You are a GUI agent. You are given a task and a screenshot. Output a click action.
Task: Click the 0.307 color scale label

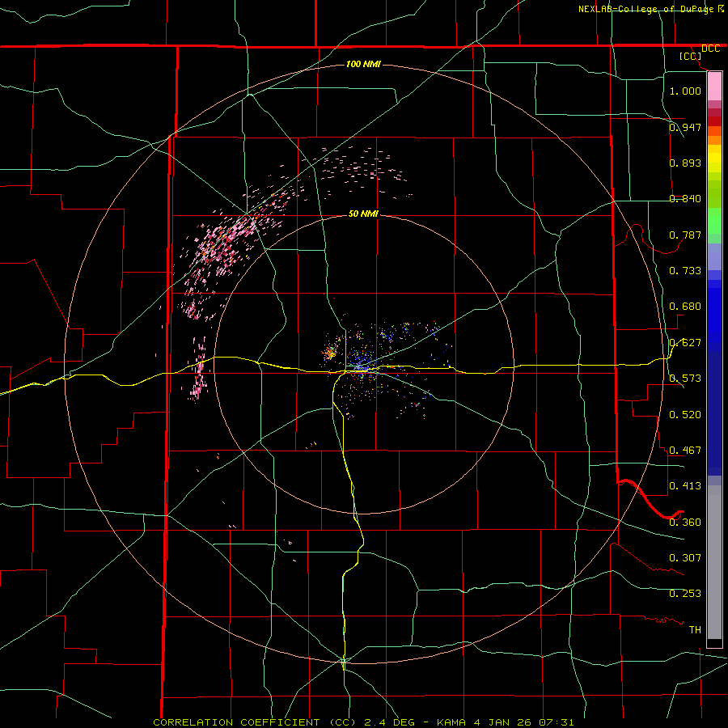click(x=685, y=558)
